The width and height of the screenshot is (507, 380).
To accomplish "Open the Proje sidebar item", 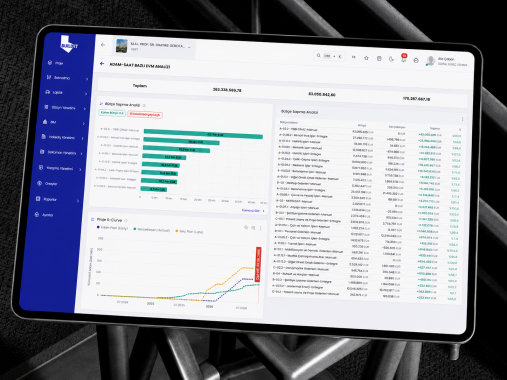I will 56,63.
